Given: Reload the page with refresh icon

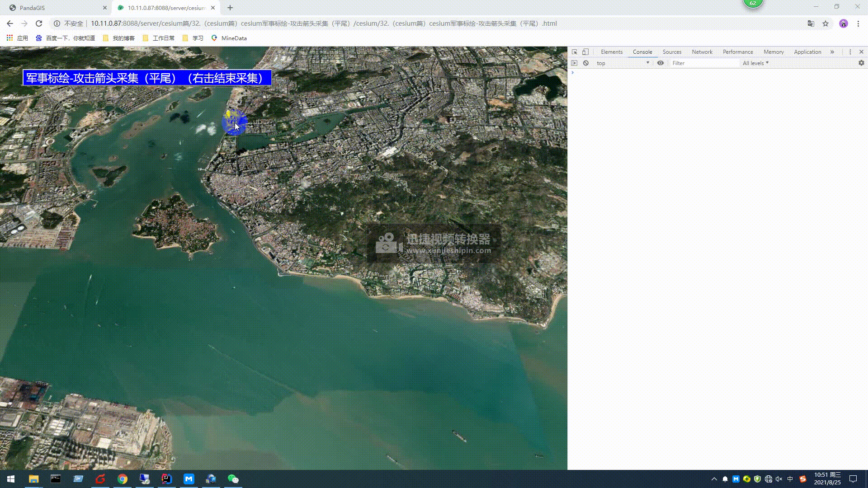Looking at the screenshot, I should tap(39, 23).
